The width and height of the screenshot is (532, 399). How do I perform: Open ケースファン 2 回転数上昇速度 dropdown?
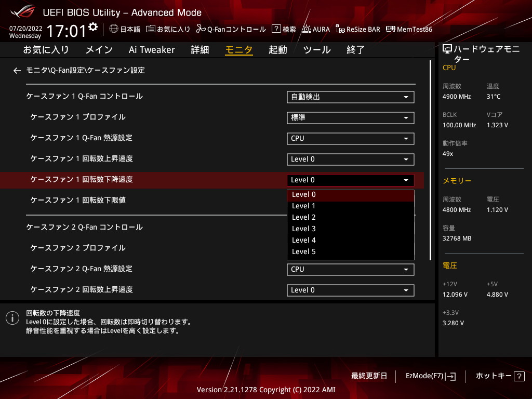(x=351, y=290)
